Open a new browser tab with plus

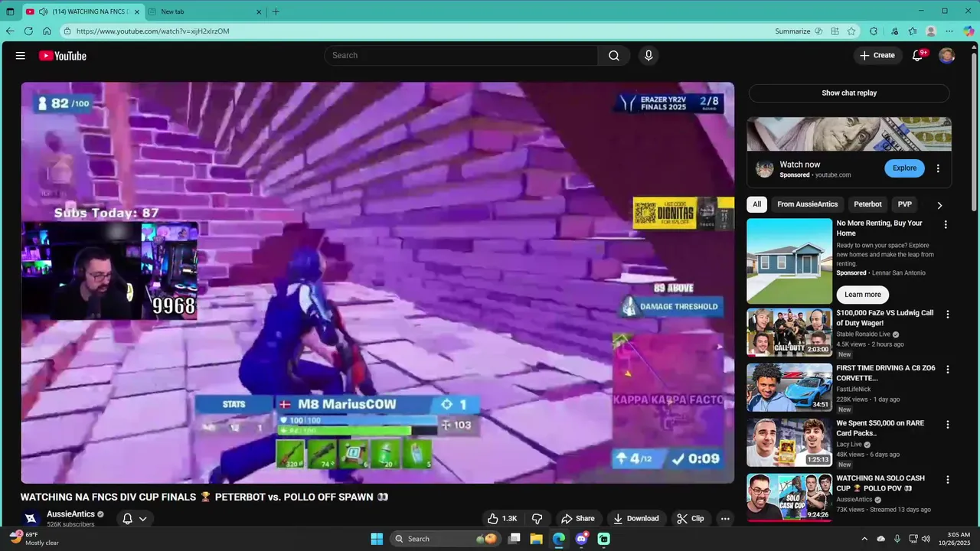point(276,11)
